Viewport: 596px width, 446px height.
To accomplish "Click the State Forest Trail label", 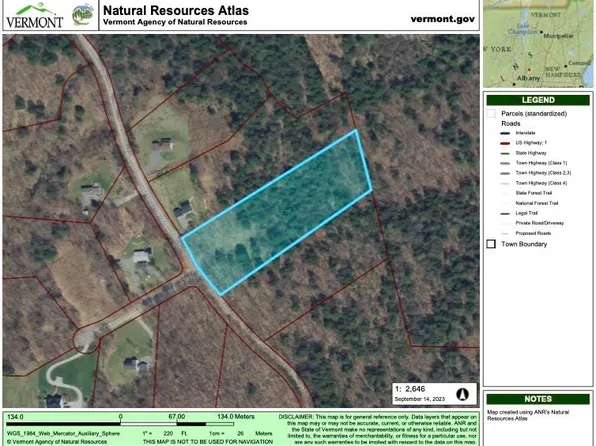I will coord(533,193).
